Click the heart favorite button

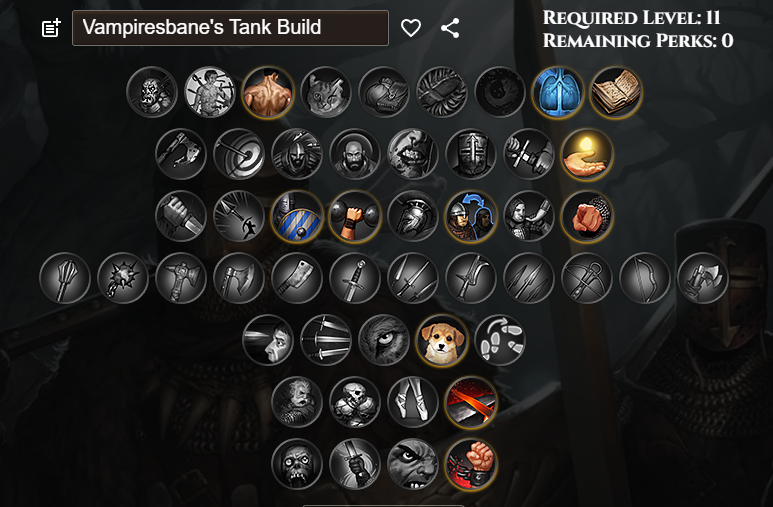[411, 28]
